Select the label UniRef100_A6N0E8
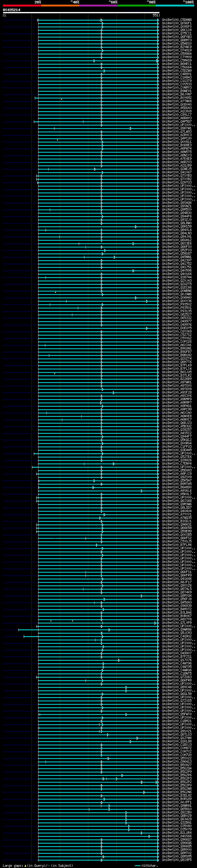The width and height of the screenshot is (197, 868). pyautogui.click(x=176, y=416)
